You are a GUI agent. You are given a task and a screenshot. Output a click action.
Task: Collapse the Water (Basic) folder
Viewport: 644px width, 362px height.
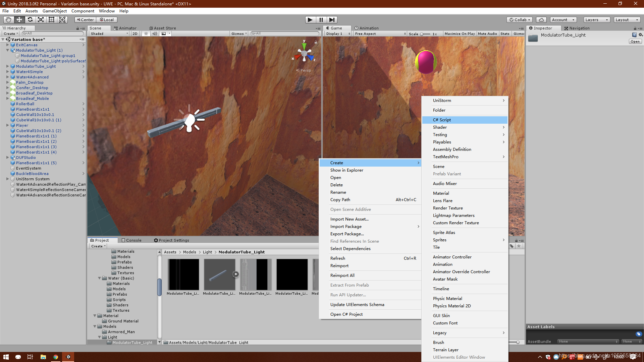[100, 278]
